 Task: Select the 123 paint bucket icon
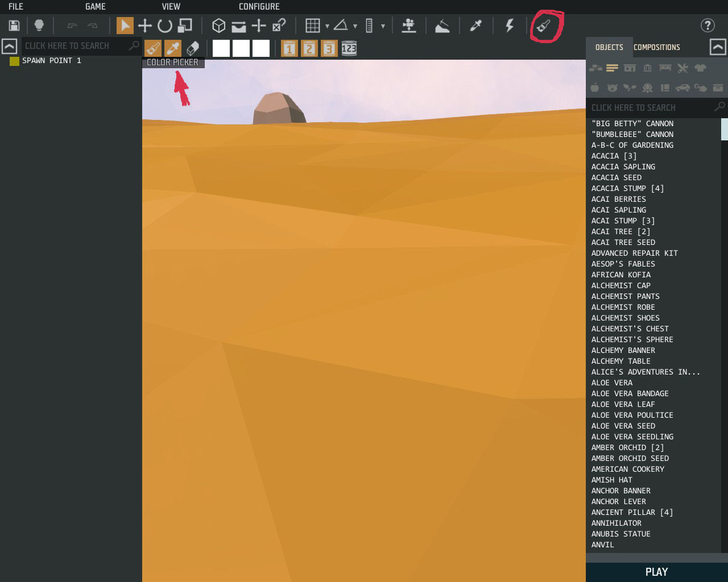(x=349, y=48)
